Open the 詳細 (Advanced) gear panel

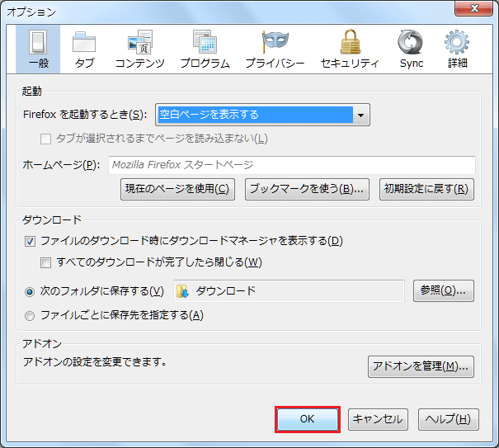pyautogui.click(x=457, y=49)
